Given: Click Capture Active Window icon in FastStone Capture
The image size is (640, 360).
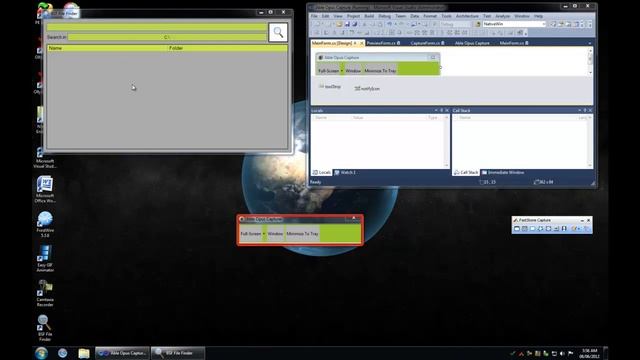Looking at the screenshot, I should tap(517, 229).
